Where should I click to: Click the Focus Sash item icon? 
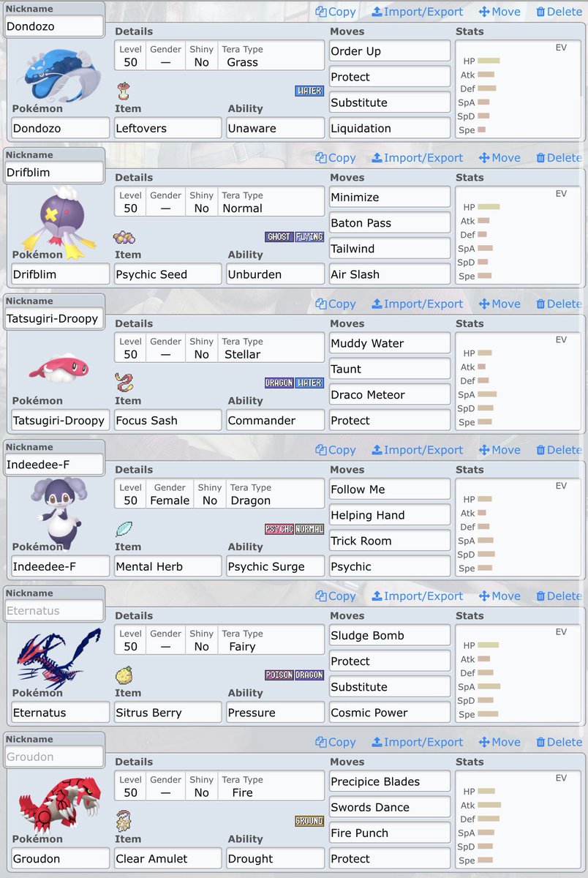pyautogui.click(x=124, y=383)
